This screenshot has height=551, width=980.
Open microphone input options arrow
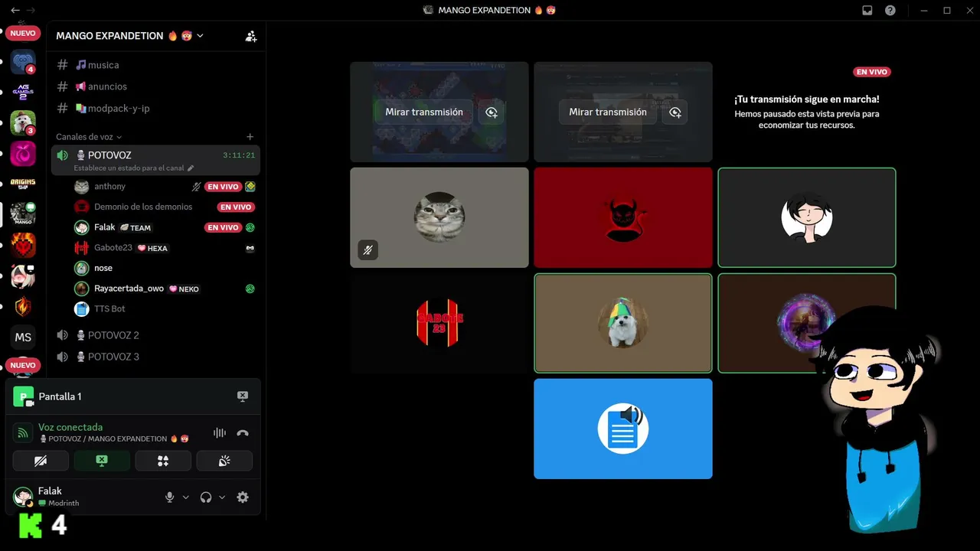[185, 497]
